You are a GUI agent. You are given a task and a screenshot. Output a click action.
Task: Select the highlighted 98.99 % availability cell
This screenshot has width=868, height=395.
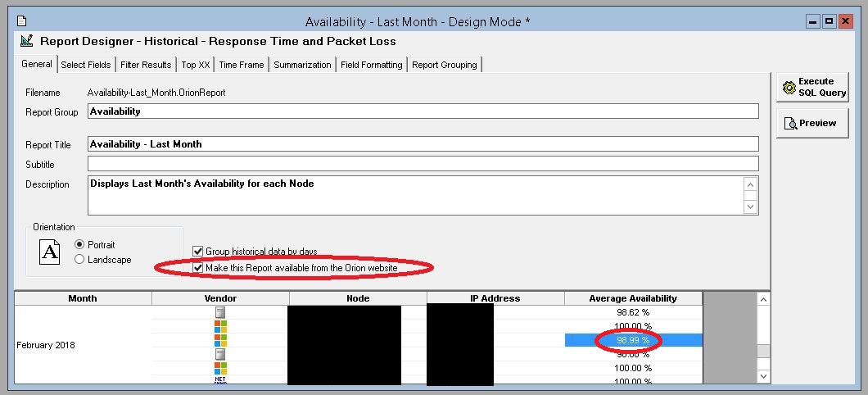[633, 340]
